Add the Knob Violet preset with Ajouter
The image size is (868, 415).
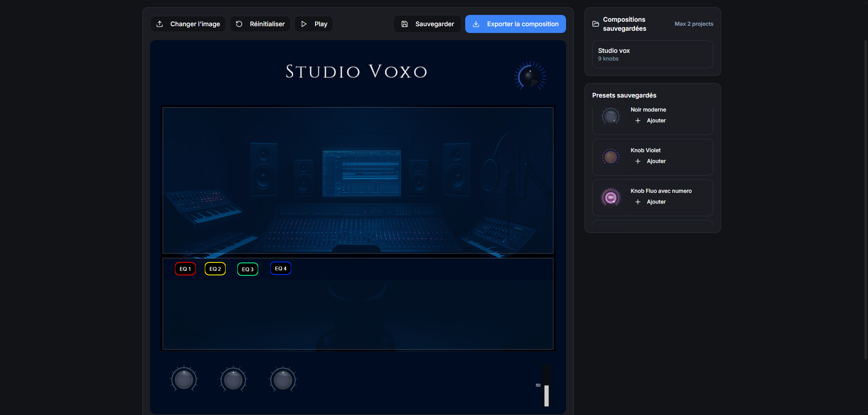coord(651,161)
